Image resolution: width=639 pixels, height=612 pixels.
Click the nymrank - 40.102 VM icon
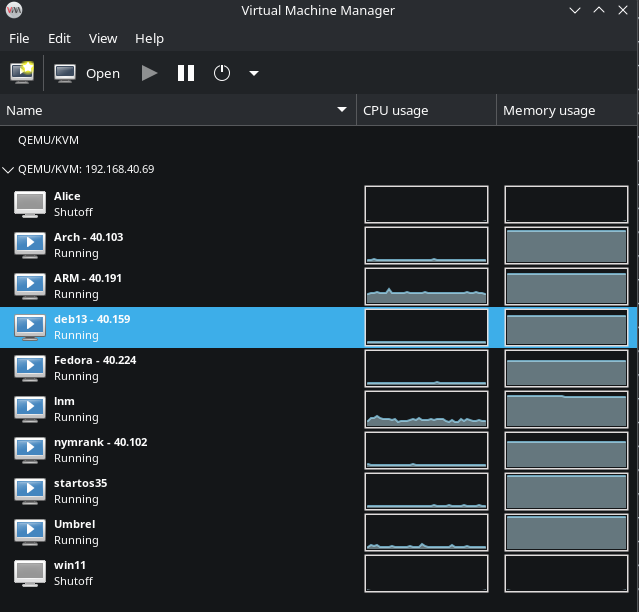(x=30, y=450)
